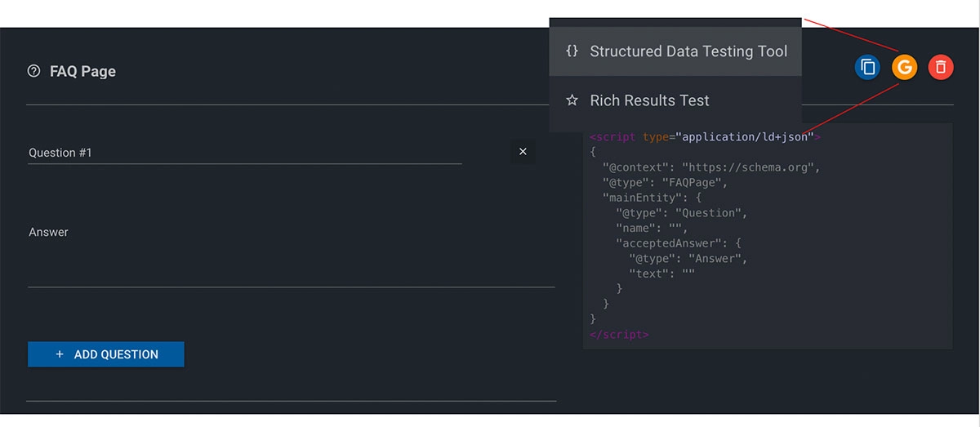
Task: Click the FAQ Page help icon
Action: [33, 71]
